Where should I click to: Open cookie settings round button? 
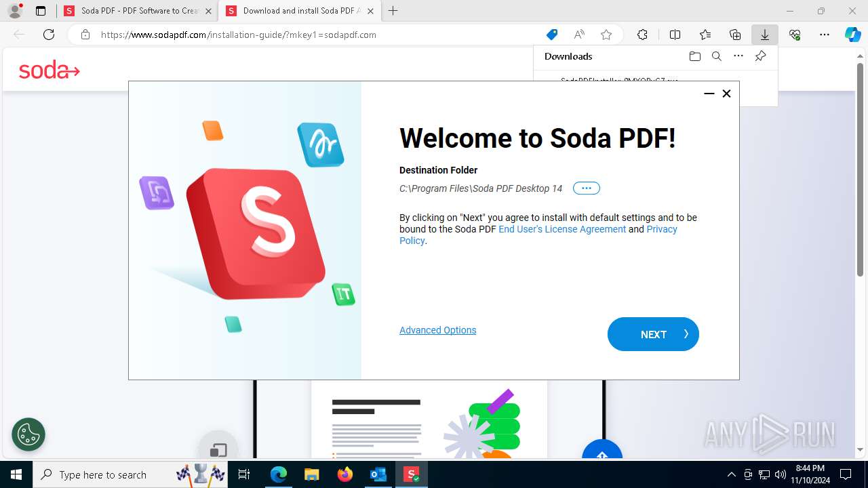point(28,434)
